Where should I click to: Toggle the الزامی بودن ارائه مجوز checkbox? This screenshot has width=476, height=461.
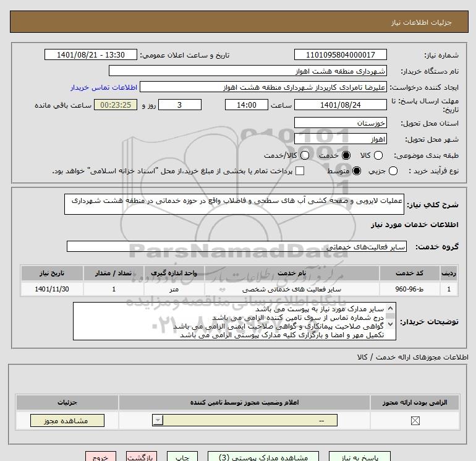coord(415,421)
